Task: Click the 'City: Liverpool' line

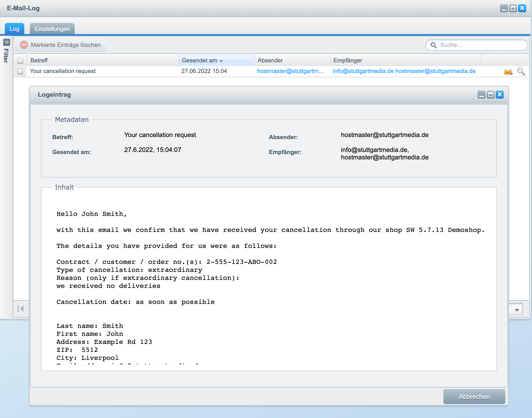Action: pyautogui.click(x=88, y=358)
